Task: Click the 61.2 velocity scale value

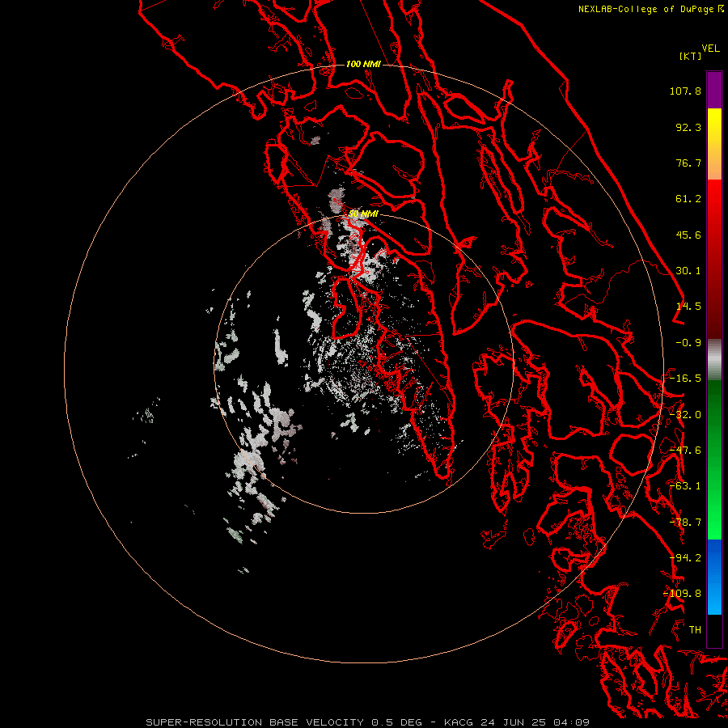Action: point(688,199)
